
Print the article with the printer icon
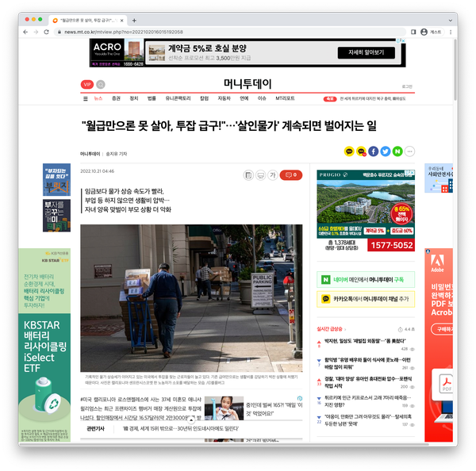click(x=260, y=175)
